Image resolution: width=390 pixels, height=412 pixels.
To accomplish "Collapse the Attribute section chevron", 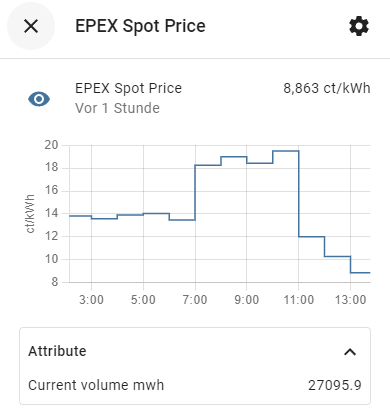I will (350, 352).
